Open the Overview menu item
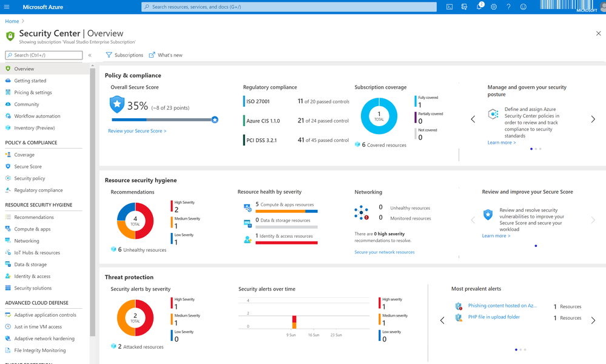The width and height of the screenshot is (606, 364). coord(44,69)
